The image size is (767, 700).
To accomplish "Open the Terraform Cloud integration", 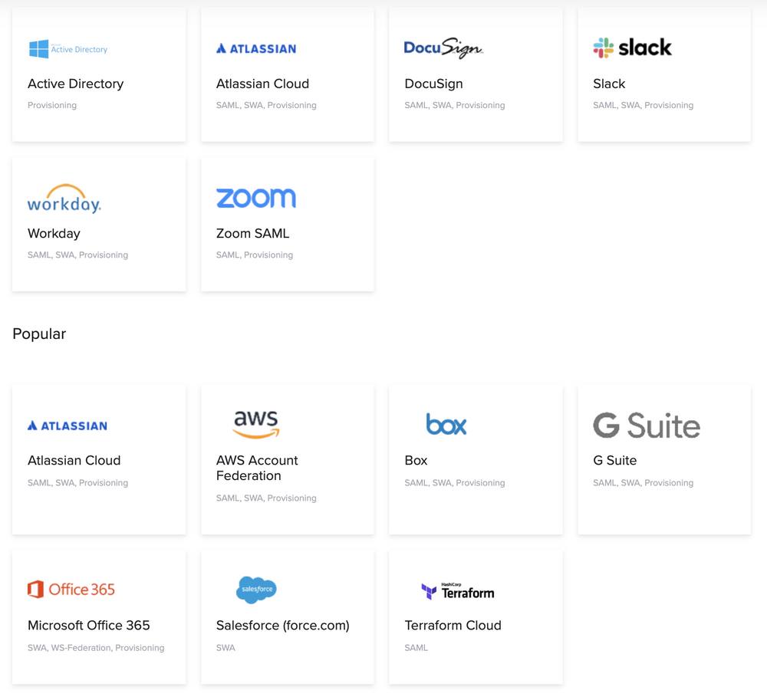I will (x=476, y=616).
